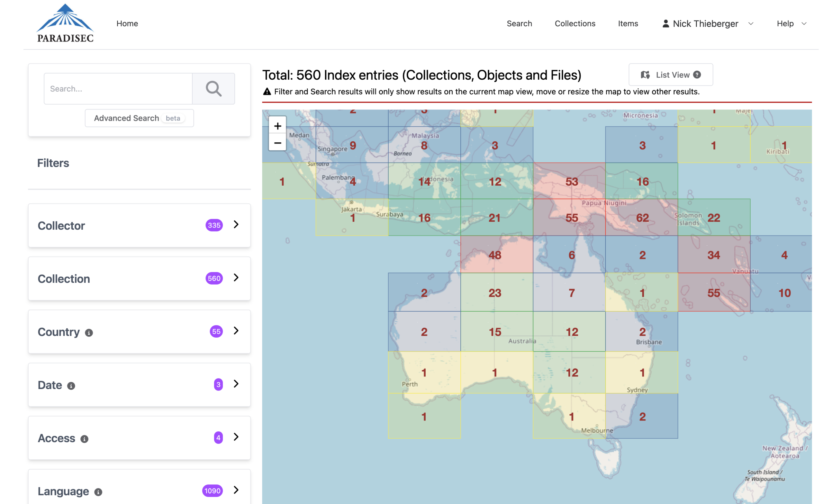
Task: Click into the Search text field
Action: click(x=118, y=89)
